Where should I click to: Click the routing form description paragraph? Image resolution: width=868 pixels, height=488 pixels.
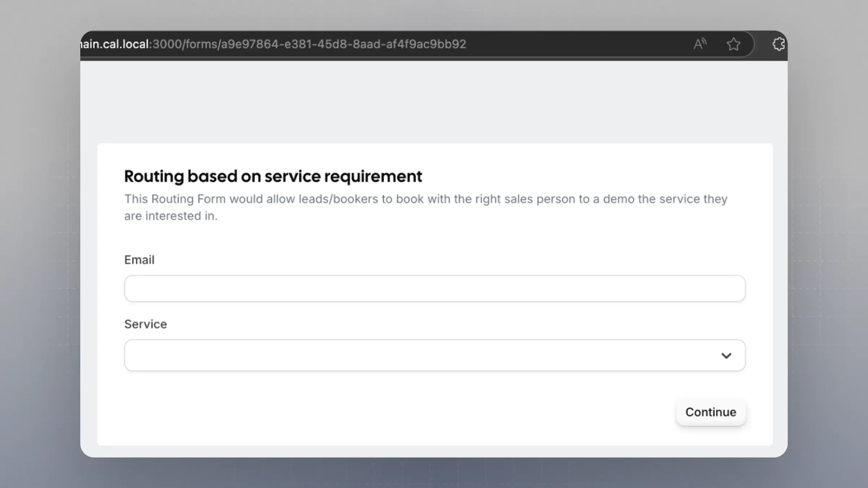pos(426,199)
